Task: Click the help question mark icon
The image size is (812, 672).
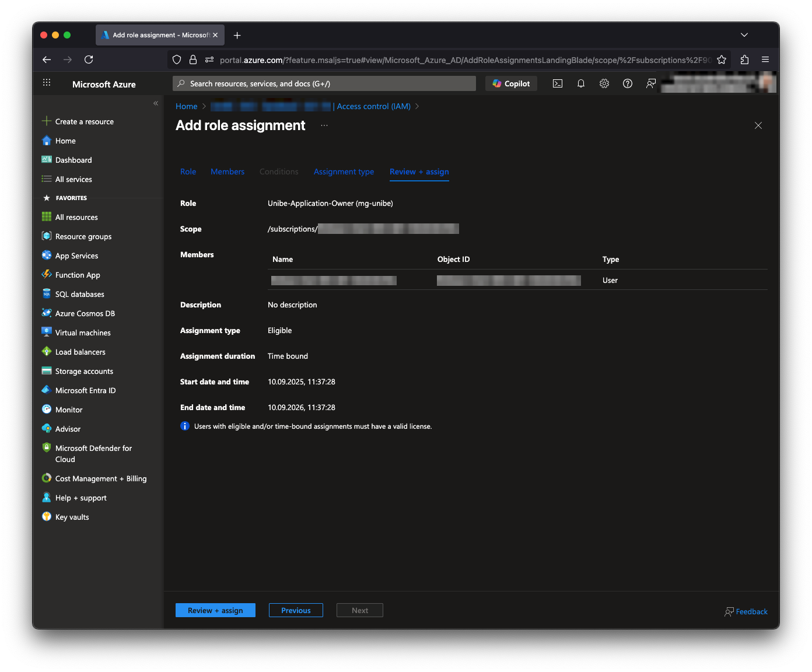Action: (x=628, y=83)
